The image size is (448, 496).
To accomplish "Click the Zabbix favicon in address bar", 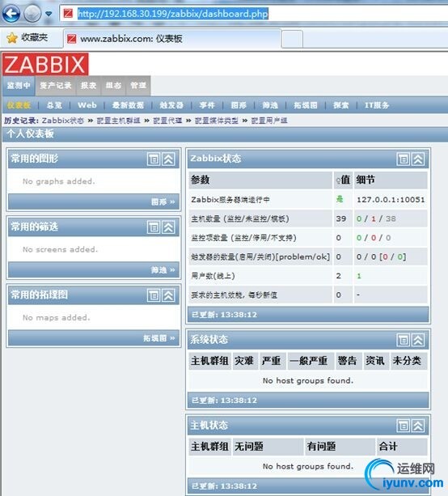I will tap(68, 14).
